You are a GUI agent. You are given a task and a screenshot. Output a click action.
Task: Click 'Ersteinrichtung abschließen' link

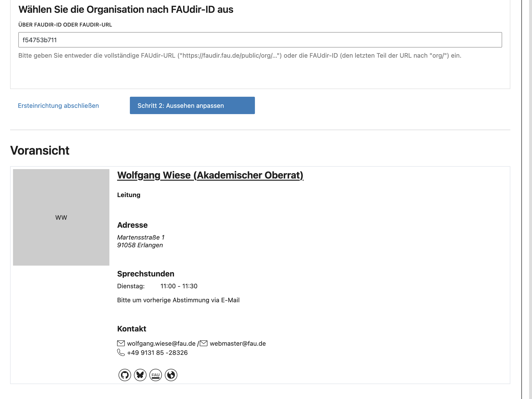[x=58, y=106]
